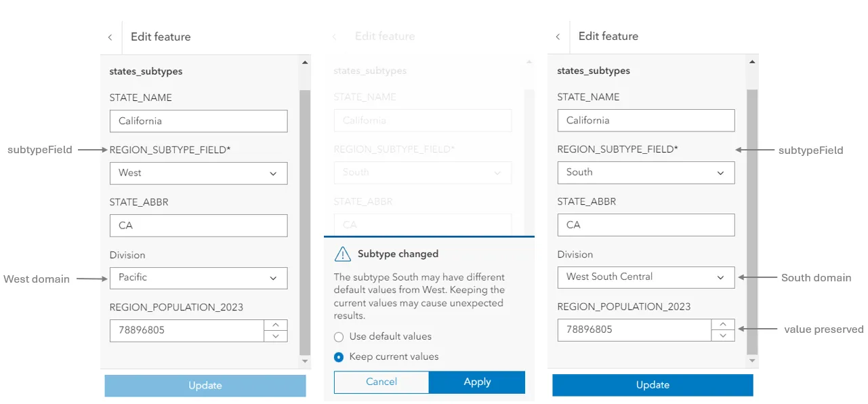The width and height of the screenshot is (868, 404).
Task: Click the Update button in the right panel
Action: pos(653,385)
